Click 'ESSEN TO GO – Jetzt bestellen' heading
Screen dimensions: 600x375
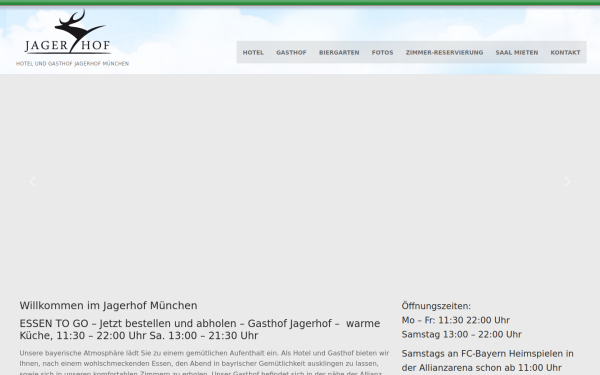pyautogui.click(x=200, y=329)
